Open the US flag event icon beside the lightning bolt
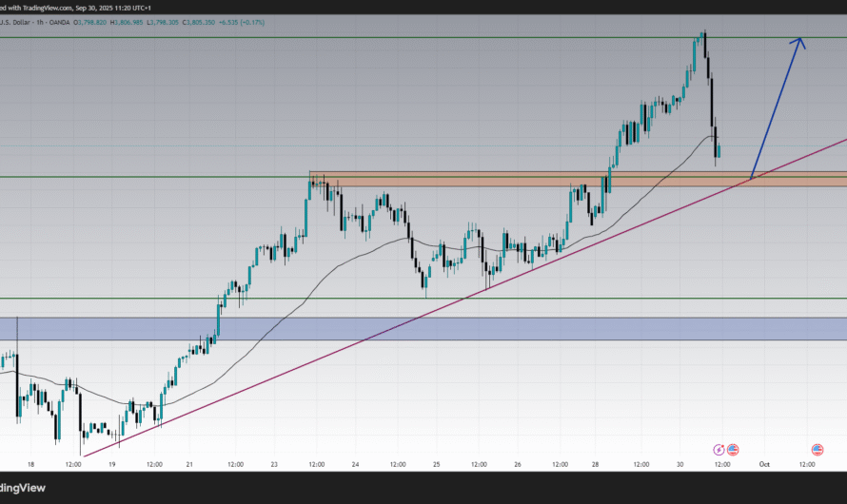Screen dimensions: 847x504 pyautogui.click(x=733, y=450)
